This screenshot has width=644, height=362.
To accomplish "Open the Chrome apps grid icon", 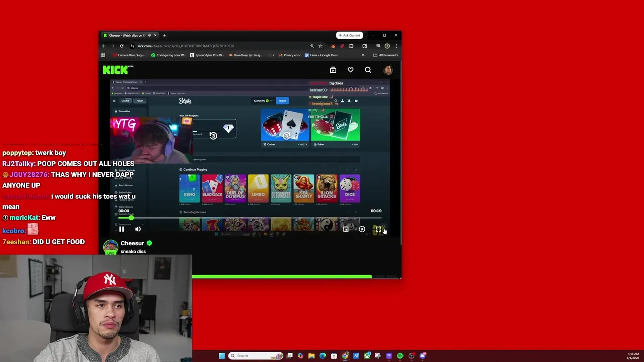I will 104,55.
